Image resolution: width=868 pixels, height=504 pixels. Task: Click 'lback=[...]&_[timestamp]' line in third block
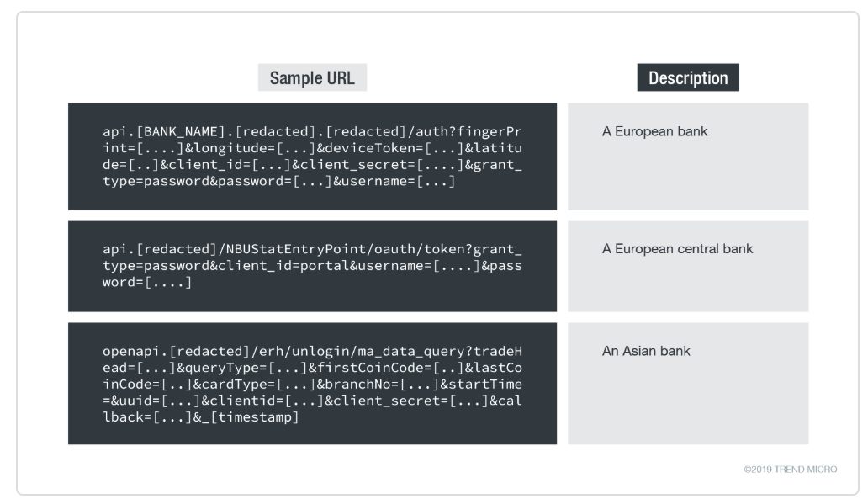pyautogui.click(x=200, y=417)
